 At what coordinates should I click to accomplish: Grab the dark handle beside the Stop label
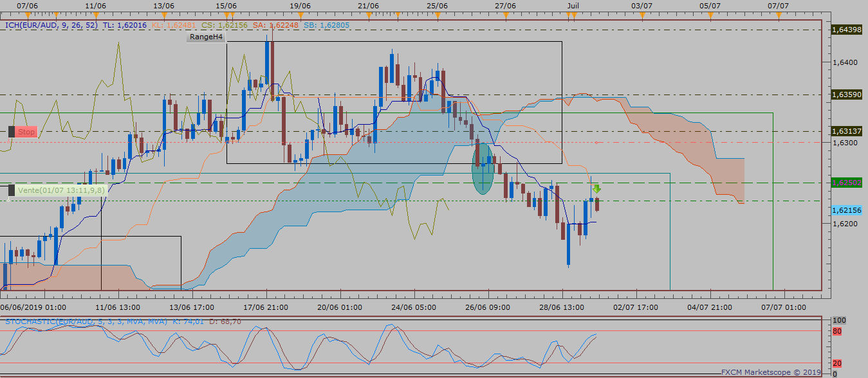(11, 132)
